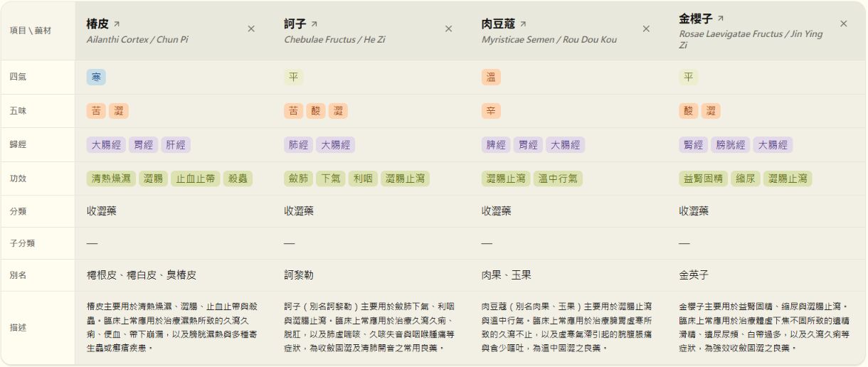Screen dimensions: 868x367
Task: Select the 溫中行氣 function tag
Action: point(558,179)
